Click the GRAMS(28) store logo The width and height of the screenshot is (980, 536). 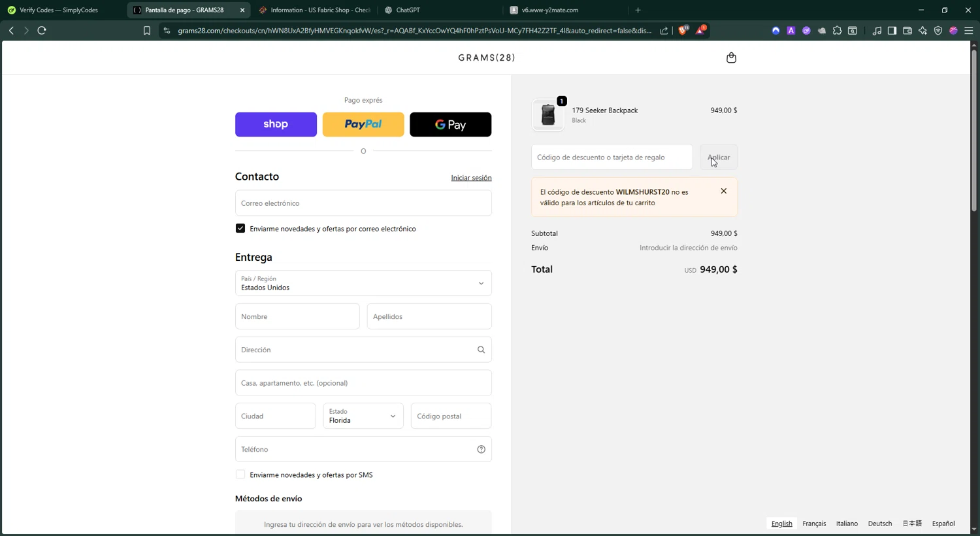pos(487,58)
